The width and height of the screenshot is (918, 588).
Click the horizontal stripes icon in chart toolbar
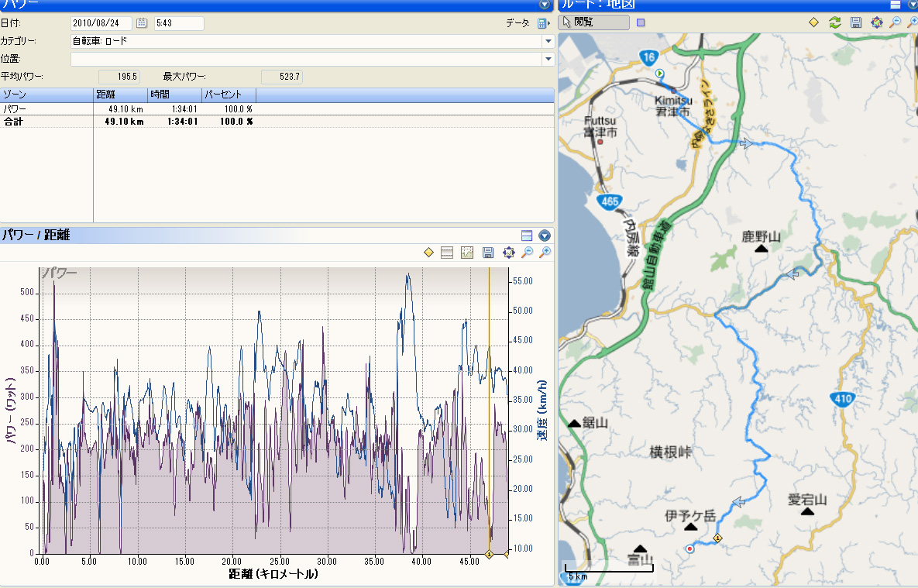(x=447, y=253)
